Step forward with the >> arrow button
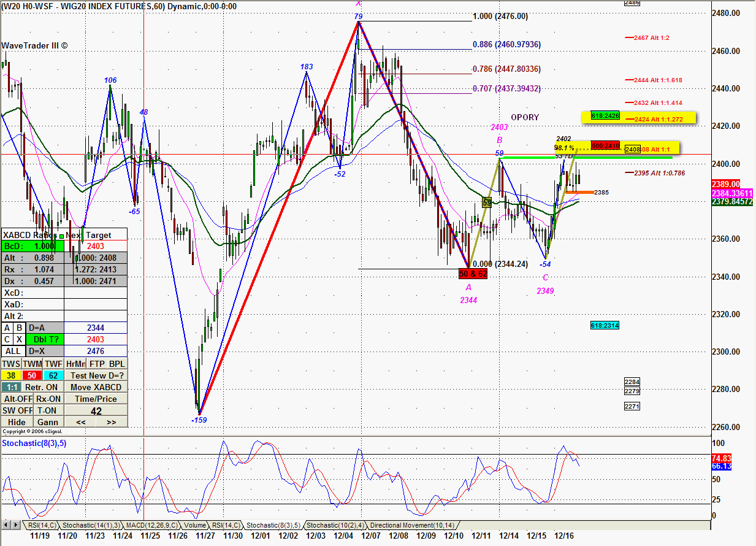756x546 pixels. point(112,422)
